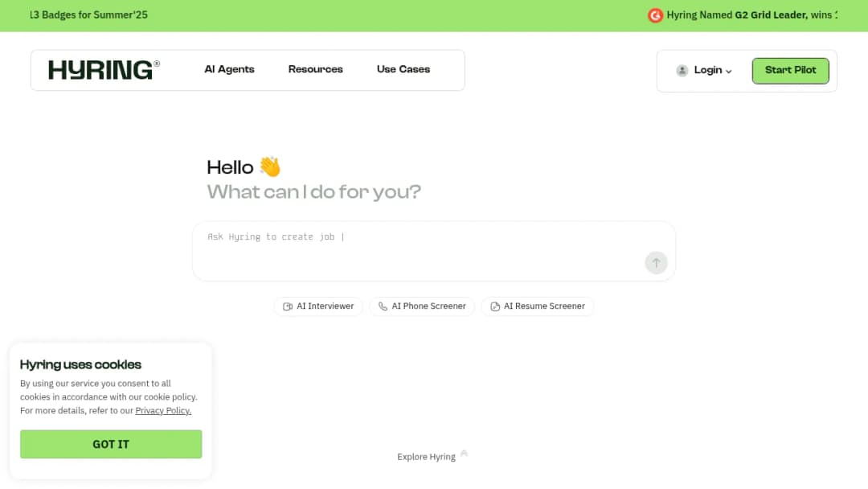
Task: Select the AI Resume Screener chip
Action: pos(538,306)
